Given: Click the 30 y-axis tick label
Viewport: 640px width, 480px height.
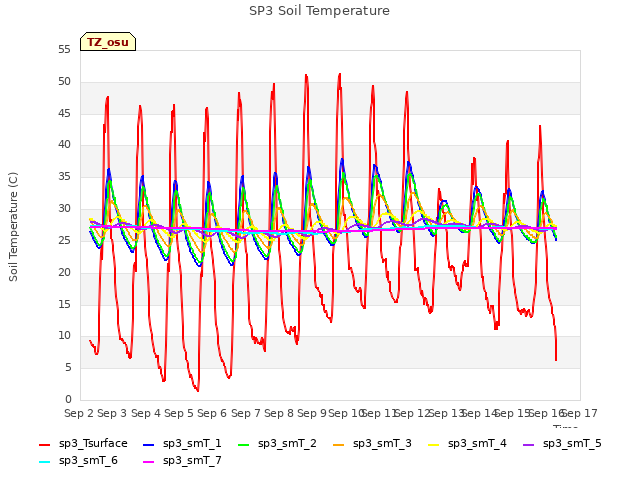Looking at the screenshot, I should (x=64, y=209).
